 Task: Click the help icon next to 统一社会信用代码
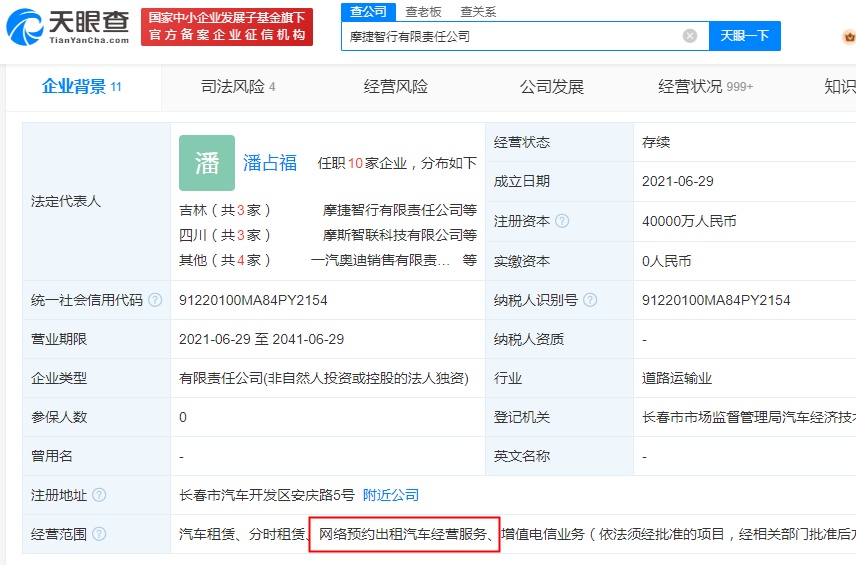point(155,300)
